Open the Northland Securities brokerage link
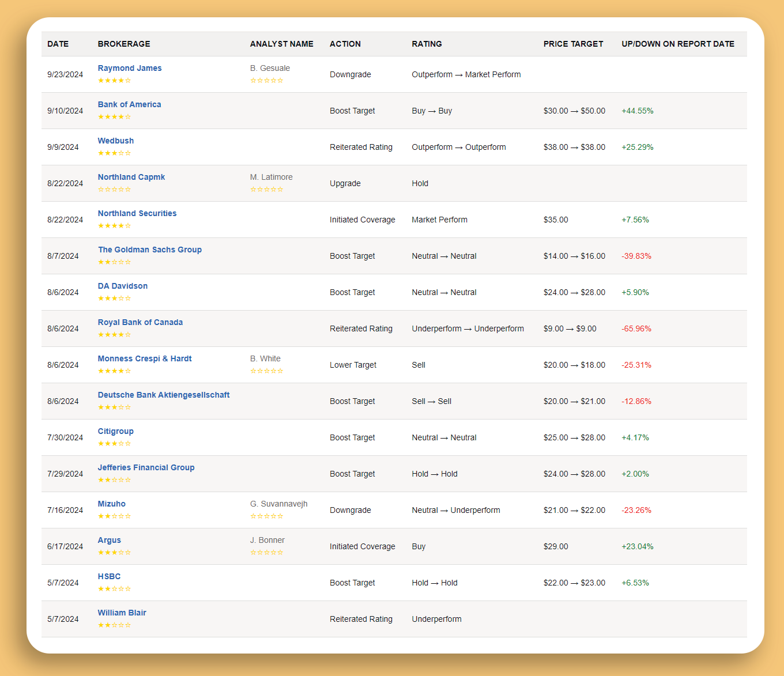This screenshot has width=784, height=676. (137, 213)
